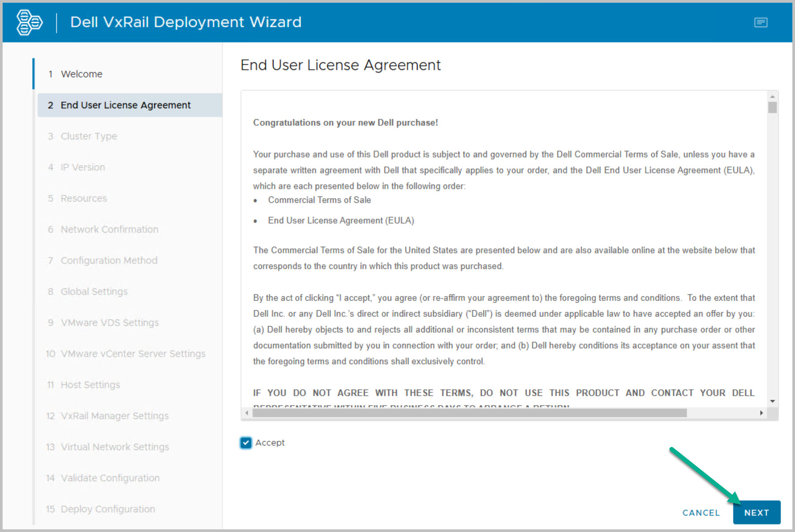Go to the Welcome step
The width and height of the screenshot is (795, 532).
coord(82,74)
